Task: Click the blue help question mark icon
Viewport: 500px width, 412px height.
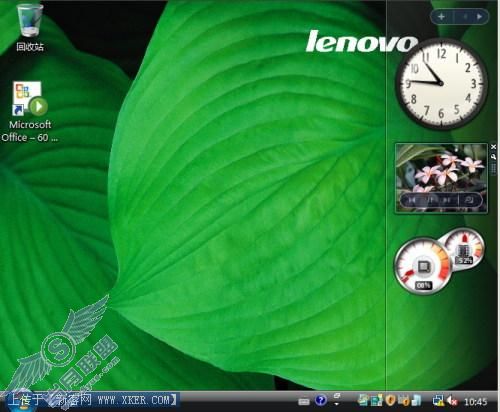Action: [x=321, y=400]
